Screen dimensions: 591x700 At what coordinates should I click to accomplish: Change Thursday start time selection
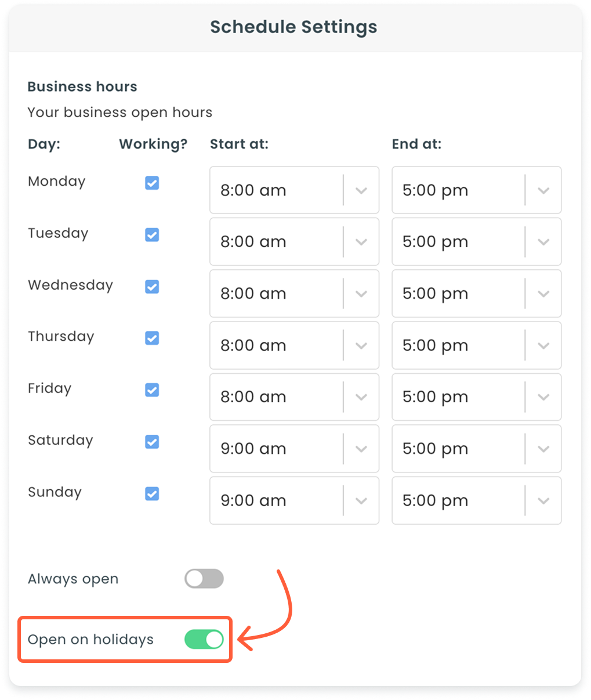click(293, 345)
